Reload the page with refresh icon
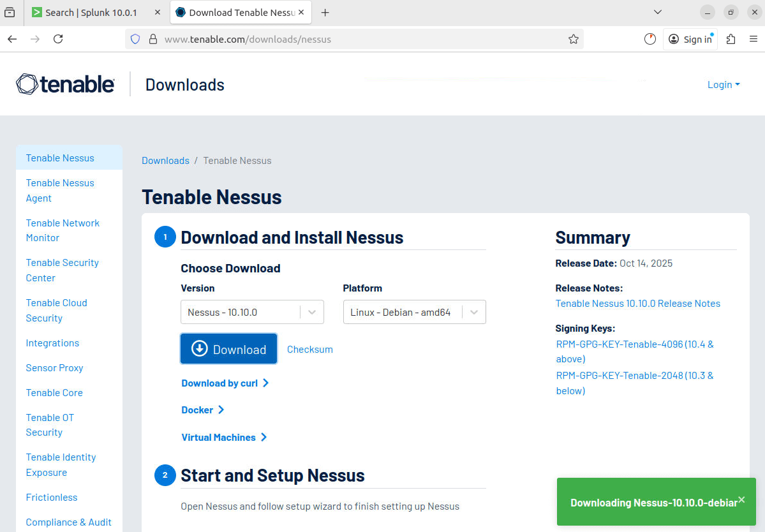 coord(58,39)
